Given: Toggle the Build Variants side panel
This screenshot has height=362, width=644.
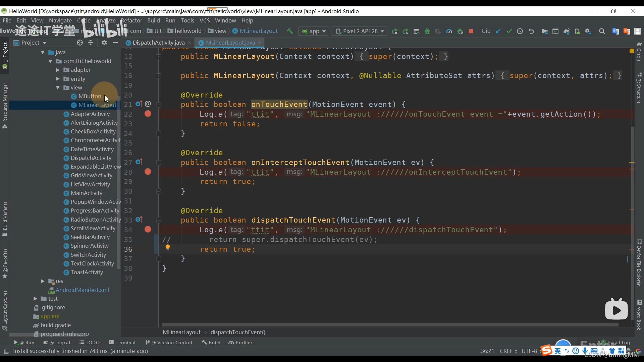Looking at the screenshot, I should click(5, 219).
